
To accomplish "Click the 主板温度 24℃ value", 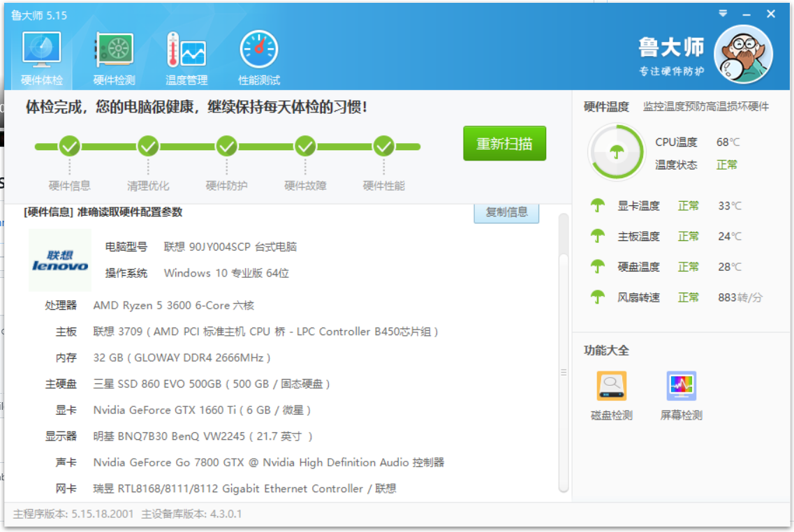I will point(729,237).
